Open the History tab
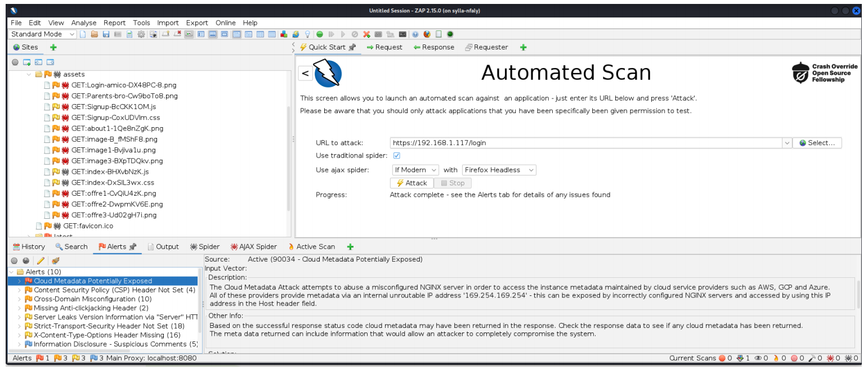868x369 pixels. click(x=29, y=246)
